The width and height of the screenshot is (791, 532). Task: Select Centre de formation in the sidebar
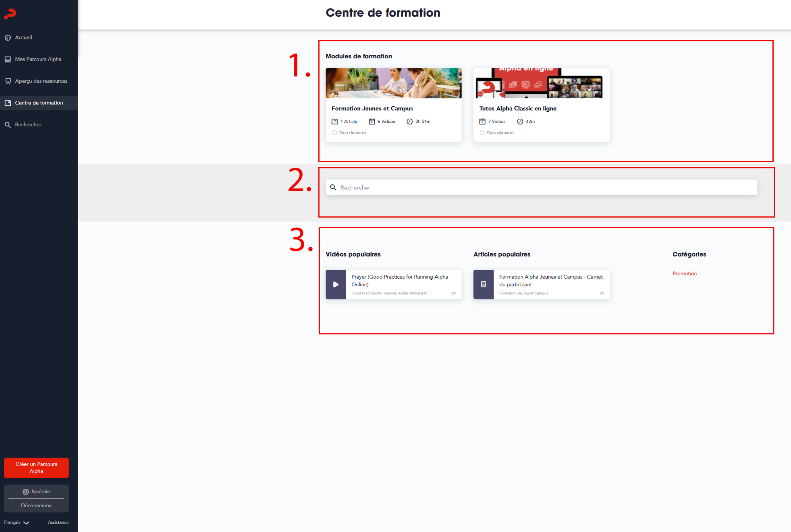pos(39,103)
